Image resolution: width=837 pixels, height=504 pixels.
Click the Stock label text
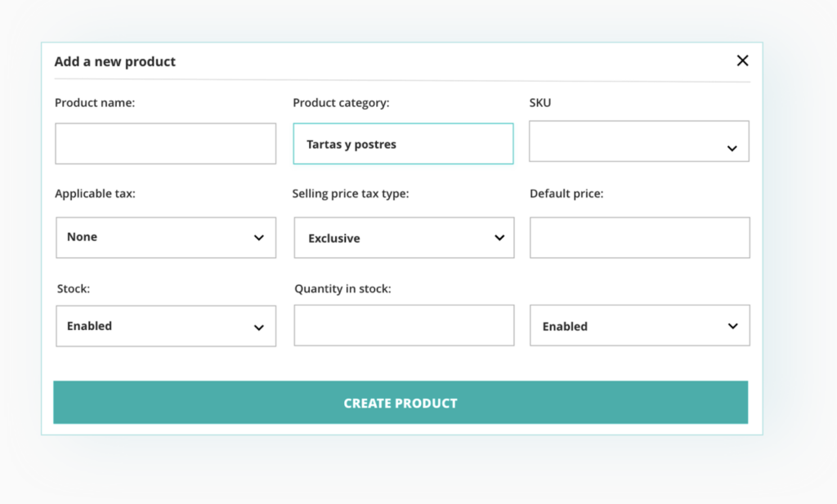pyautogui.click(x=74, y=289)
